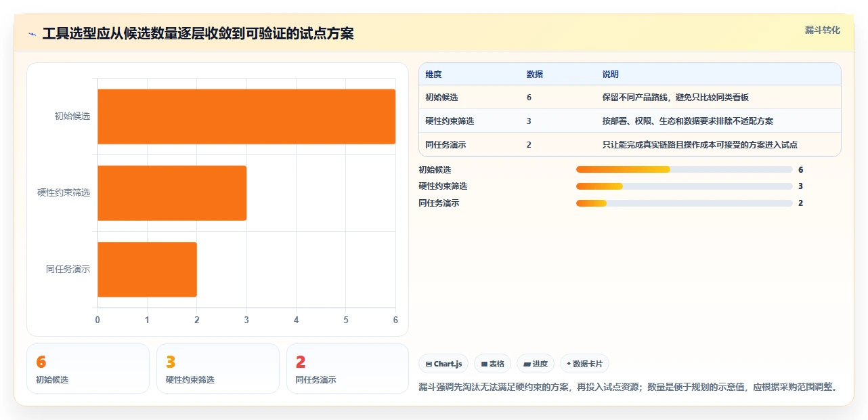The height and width of the screenshot is (420, 868).
Task: Click the 硬性约束筛选 orange chart bar
Action: (172, 193)
